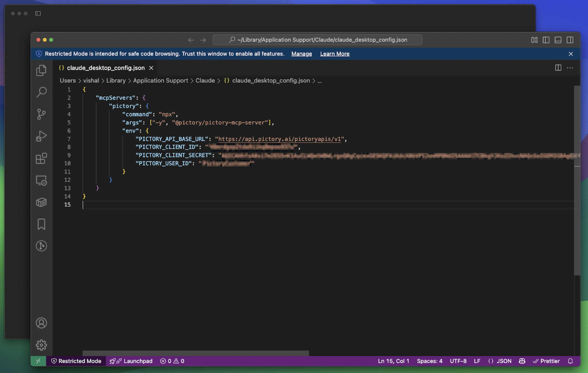Screen dimensions: 588x373
Task: Open the Bookmarks panel
Action: (x=42, y=224)
